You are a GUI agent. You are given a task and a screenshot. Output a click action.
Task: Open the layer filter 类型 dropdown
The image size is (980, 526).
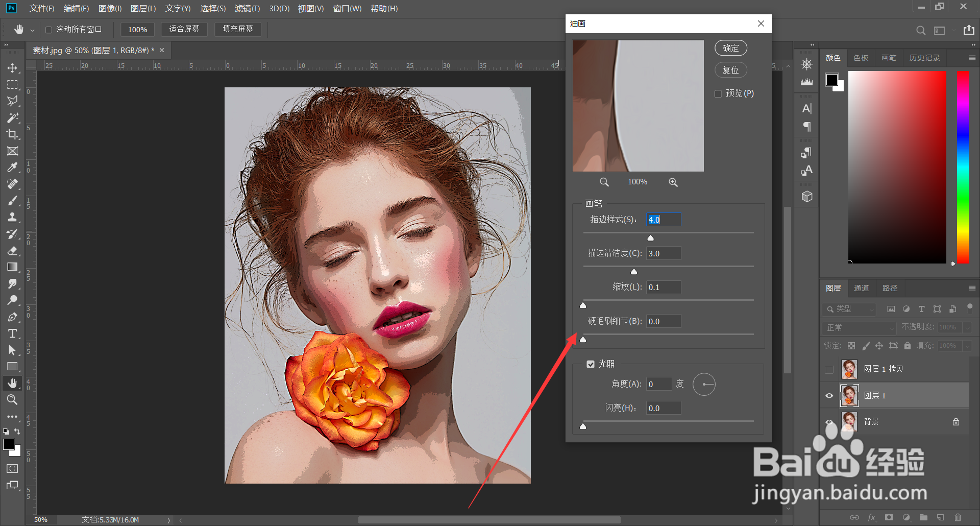(x=849, y=309)
